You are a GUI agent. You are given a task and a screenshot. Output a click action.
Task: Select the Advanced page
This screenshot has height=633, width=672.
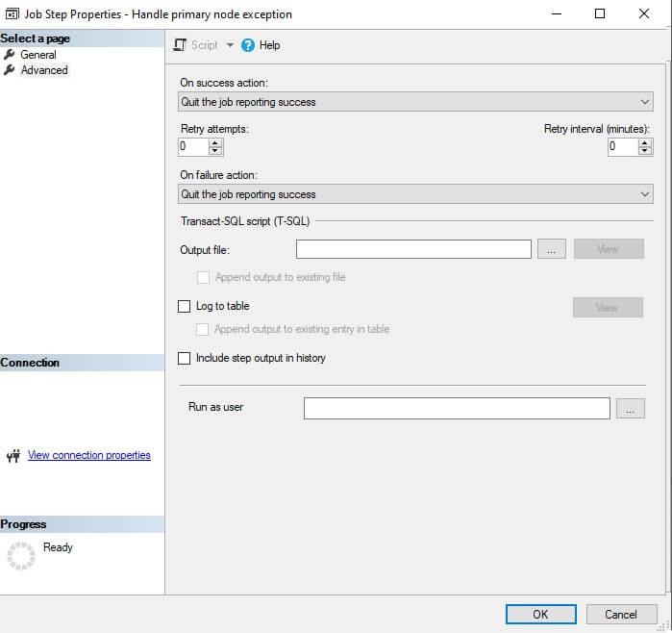44,70
